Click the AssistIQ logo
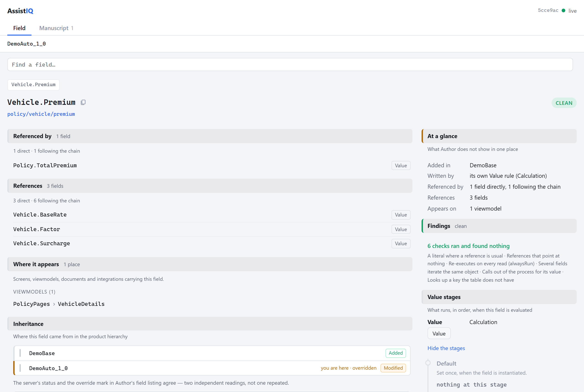The height and width of the screenshot is (392, 584). (x=20, y=11)
